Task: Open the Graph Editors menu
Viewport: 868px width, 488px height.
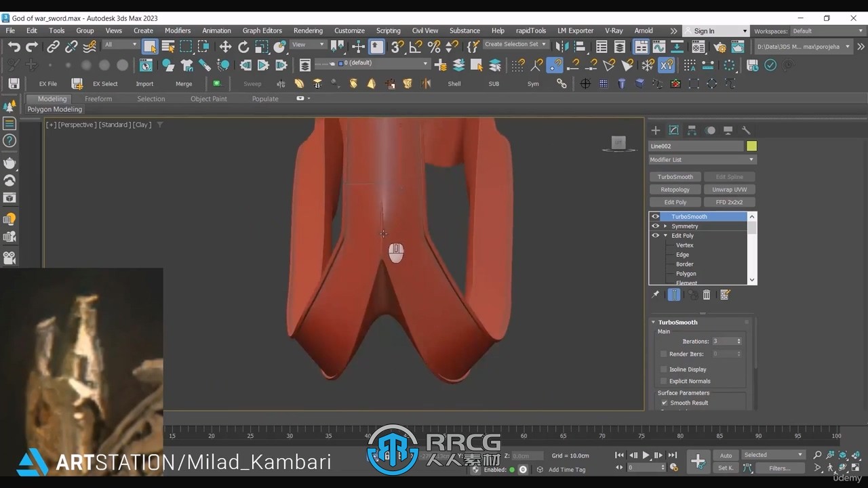Action: pos(262,30)
